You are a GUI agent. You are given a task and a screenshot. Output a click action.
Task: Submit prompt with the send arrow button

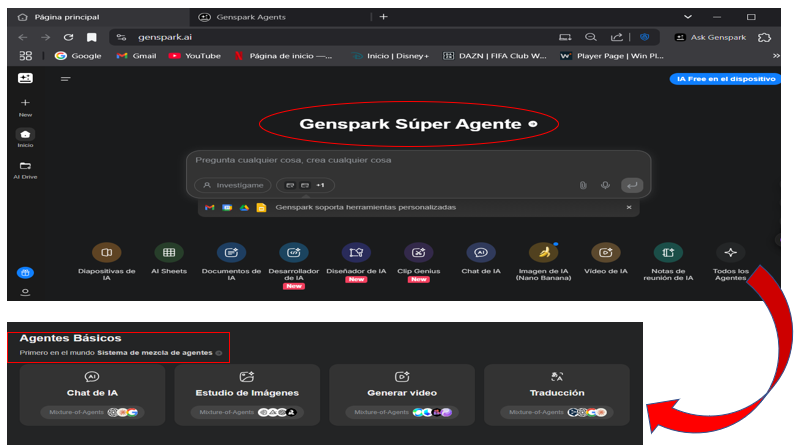tap(632, 185)
